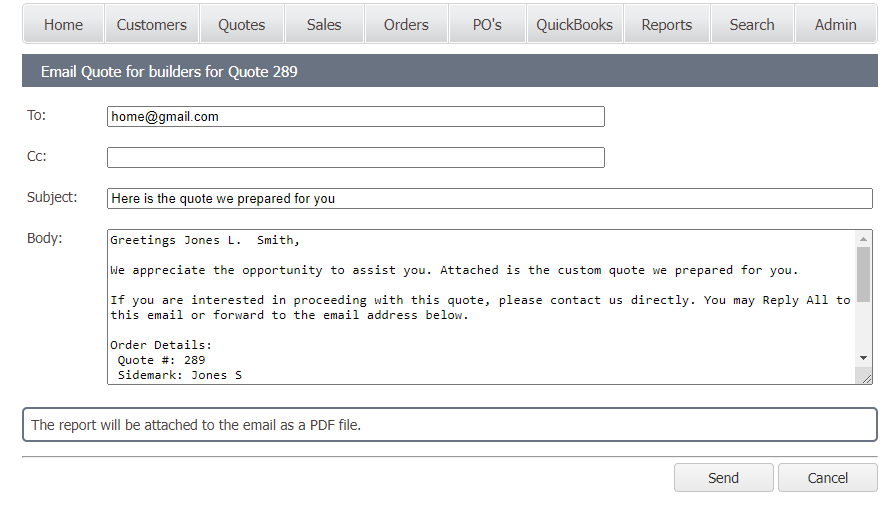Open the Home menu tab
Viewport: 887px width, 507px height.
pyautogui.click(x=63, y=25)
